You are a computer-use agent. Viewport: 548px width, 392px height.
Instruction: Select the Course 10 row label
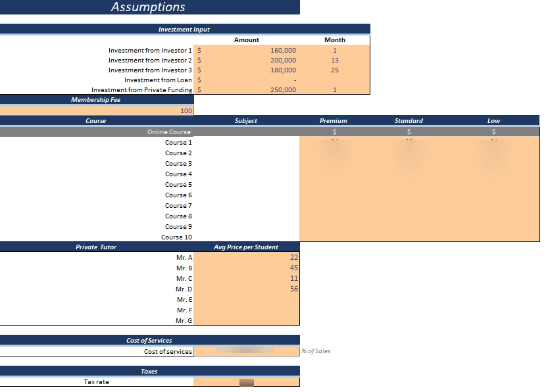(x=176, y=237)
